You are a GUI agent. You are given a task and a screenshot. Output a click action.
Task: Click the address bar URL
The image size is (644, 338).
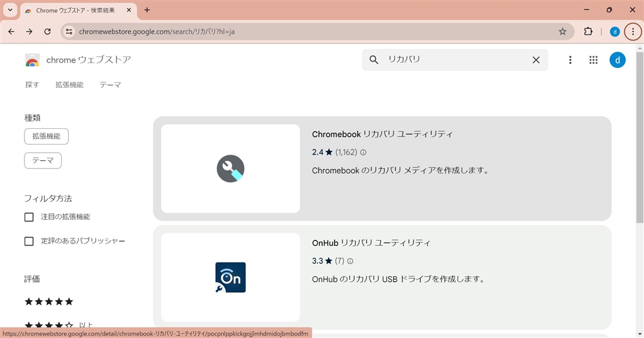157,31
